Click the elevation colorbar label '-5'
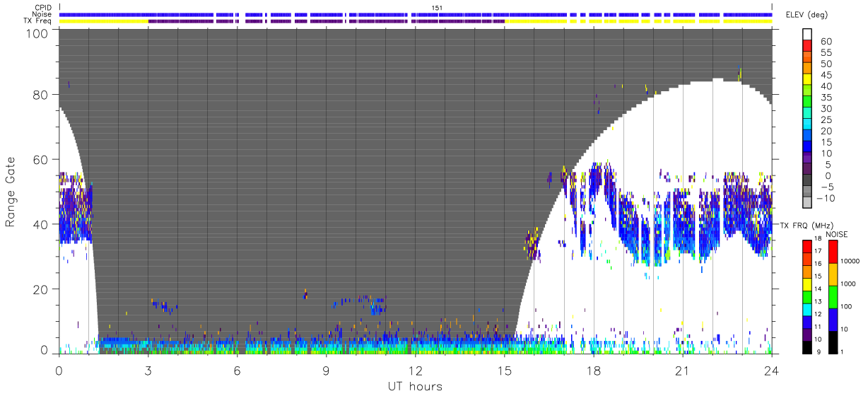868x401 pixels. point(828,187)
